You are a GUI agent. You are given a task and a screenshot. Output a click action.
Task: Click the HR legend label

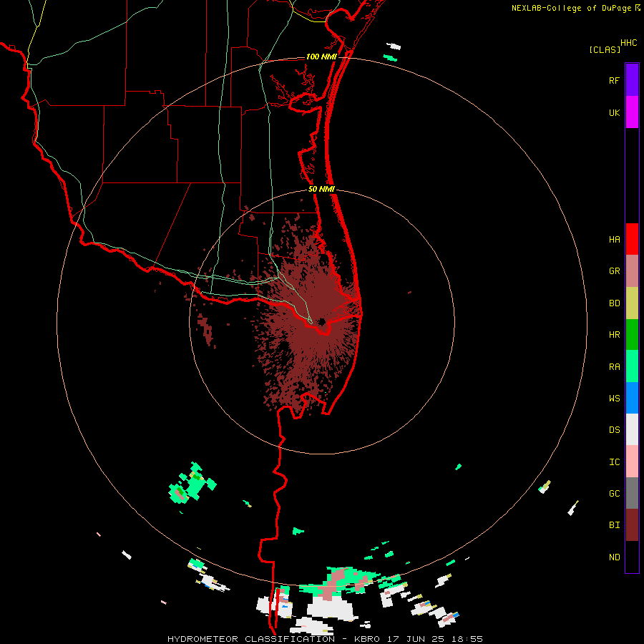(615, 335)
